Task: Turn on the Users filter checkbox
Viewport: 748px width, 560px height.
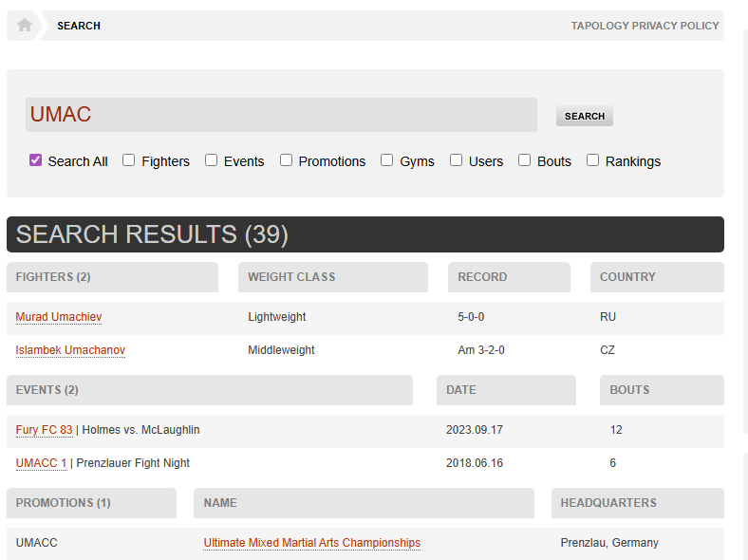Action: 456,160
